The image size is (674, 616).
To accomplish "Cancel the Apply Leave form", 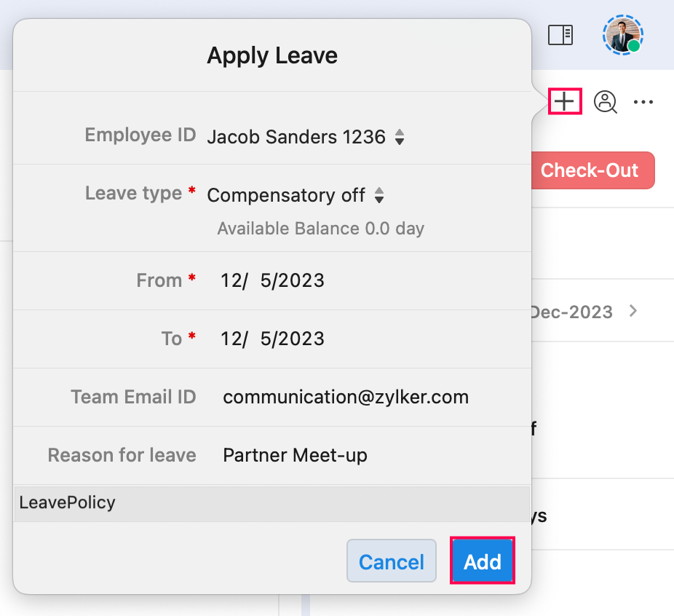I will point(391,561).
